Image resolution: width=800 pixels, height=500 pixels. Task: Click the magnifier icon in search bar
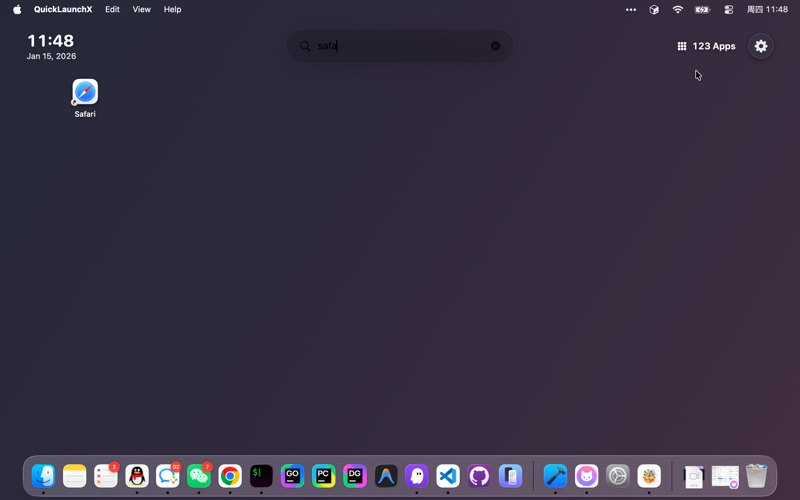coord(305,46)
